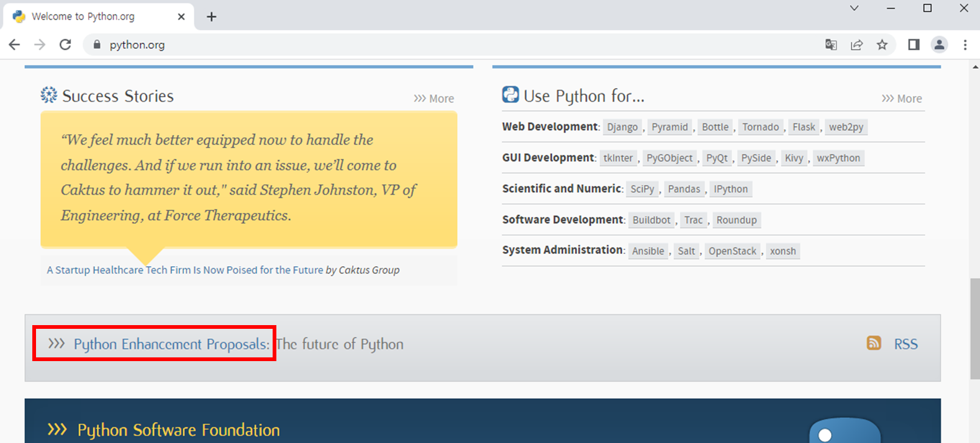Open the PyGObject tag
Viewport: 980px width, 443px height.
[669, 158]
